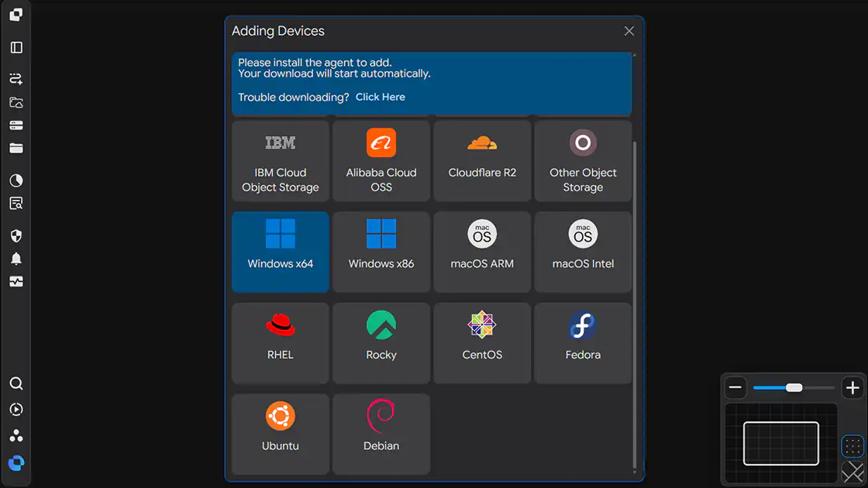Choose the Debian tile
Viewport: 868px width, 488px height.
tap(381, 435)
